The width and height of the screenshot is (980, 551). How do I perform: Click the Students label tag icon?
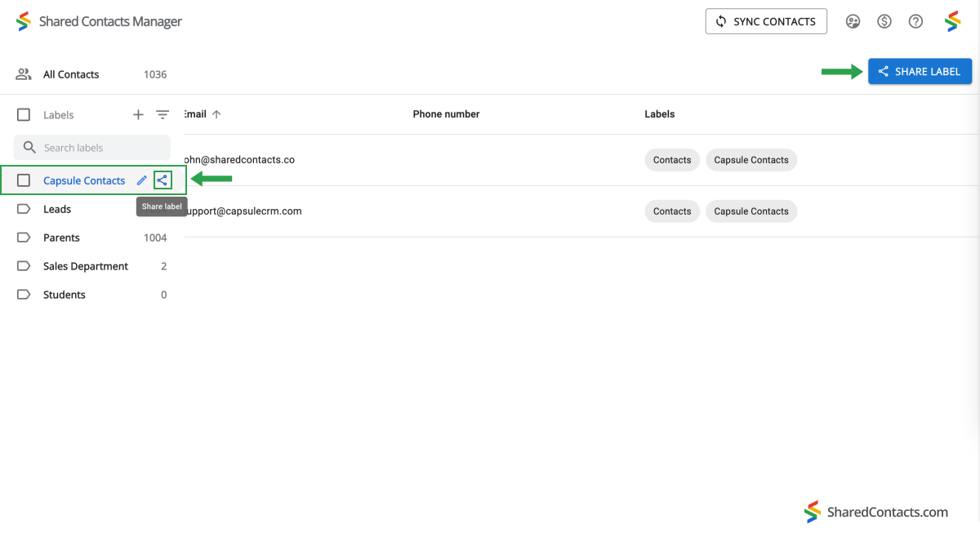point(24,295)
